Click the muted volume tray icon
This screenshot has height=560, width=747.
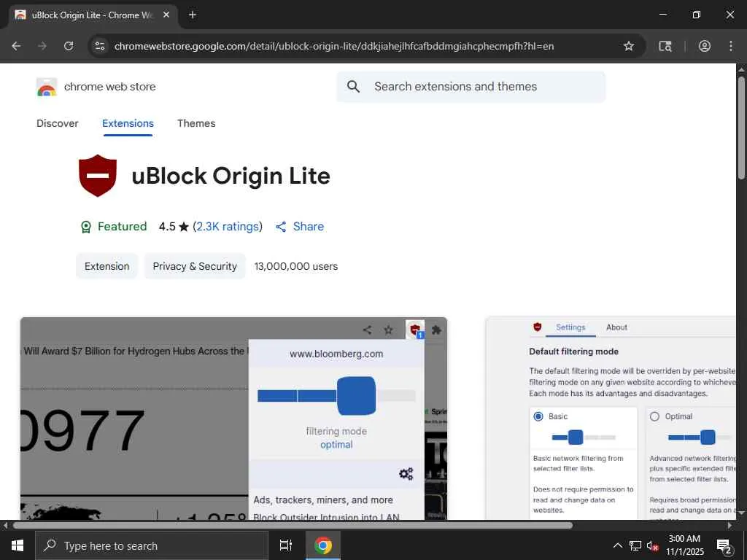[652, 545]
